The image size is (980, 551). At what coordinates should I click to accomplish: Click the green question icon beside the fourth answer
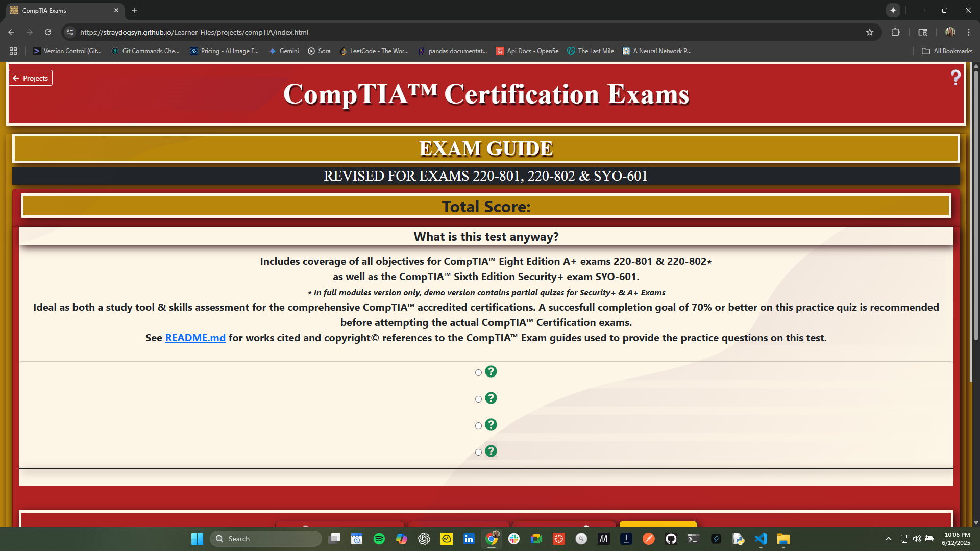click(x=491, y=451)
